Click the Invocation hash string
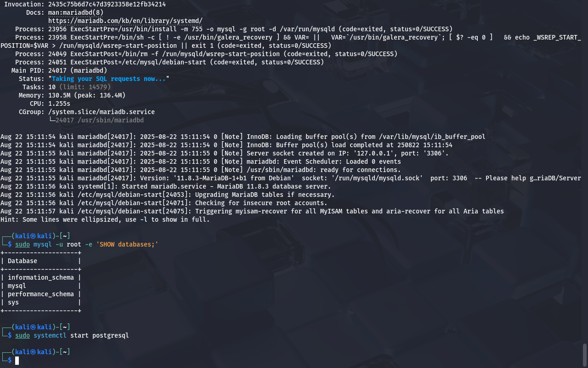The height and width of the screenshot is (368, 588). 107,4
